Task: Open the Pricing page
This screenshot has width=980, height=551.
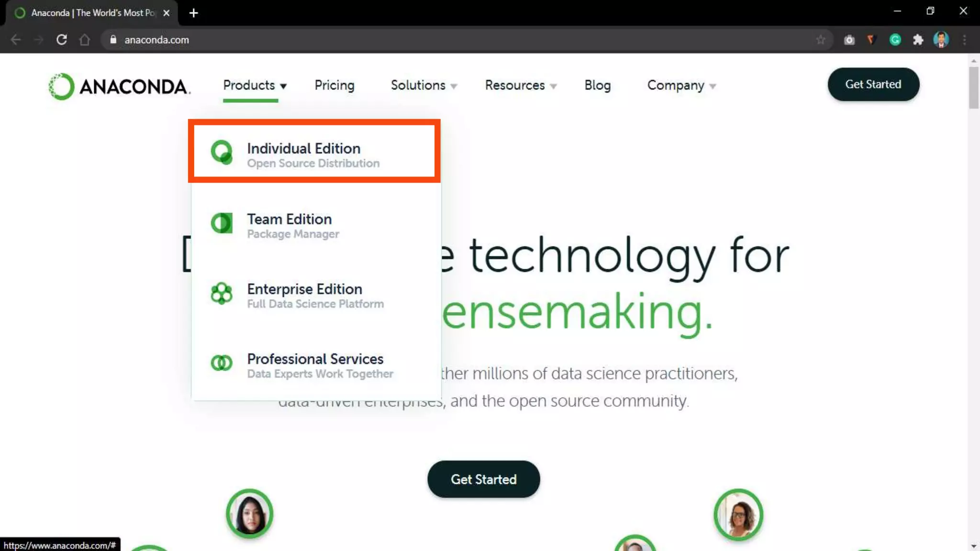Action: [x=334, y=85]
